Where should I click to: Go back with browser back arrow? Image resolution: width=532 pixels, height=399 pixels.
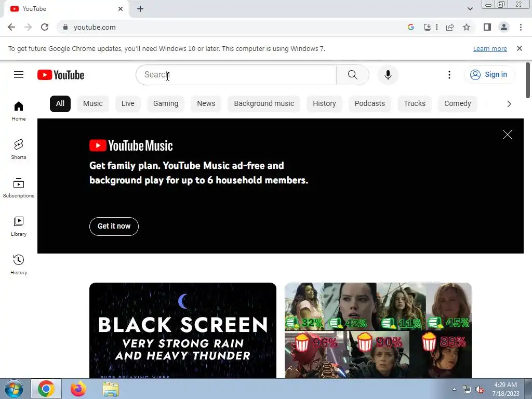pos(11,27)
